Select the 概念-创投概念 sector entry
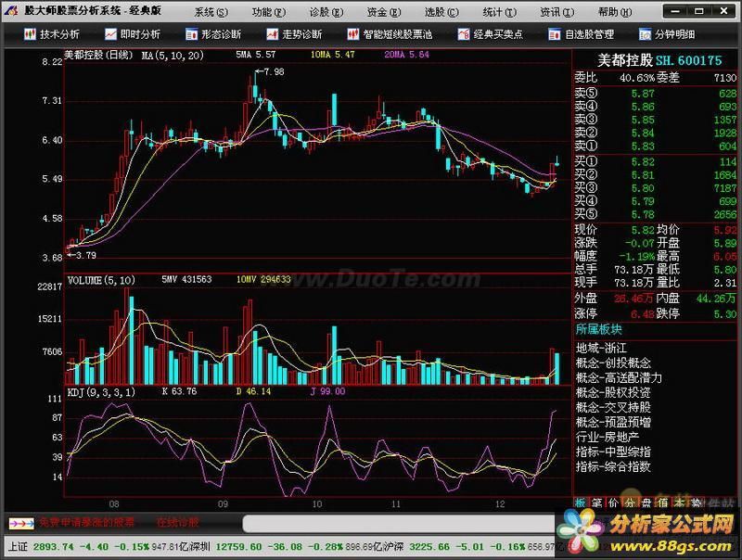This screenshot has width=742, height=560. click(x=613, y=363)
